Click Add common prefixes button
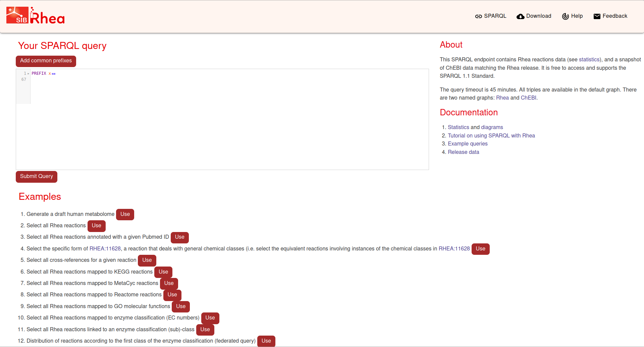 (x=46, y=61)
